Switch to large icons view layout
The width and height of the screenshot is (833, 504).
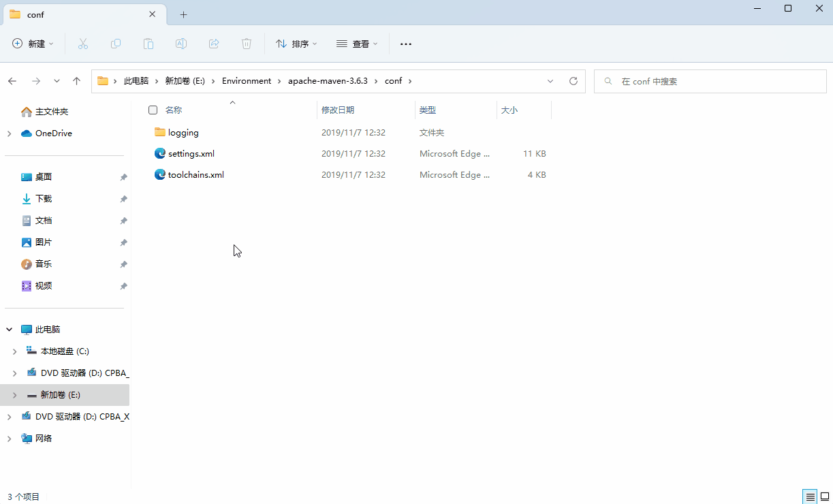pos(824,497)
